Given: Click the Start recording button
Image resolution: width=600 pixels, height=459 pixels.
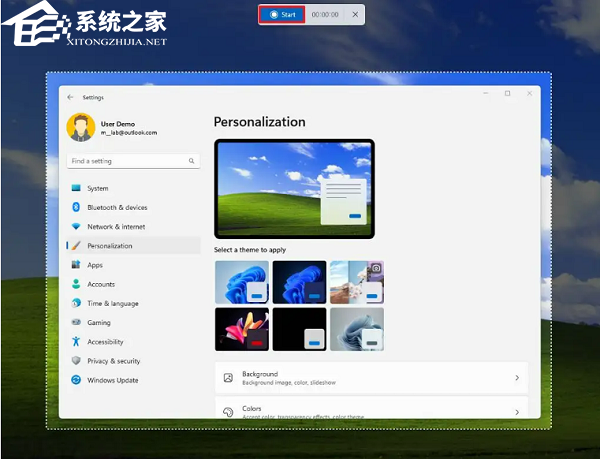Looking at the screenshot, I should click(x=281, y=15).
